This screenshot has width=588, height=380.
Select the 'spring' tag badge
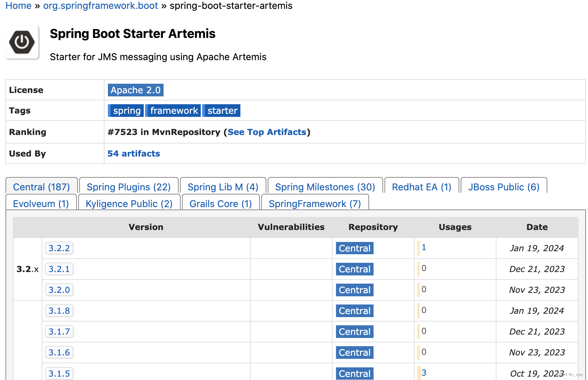[x=127, y=110]
